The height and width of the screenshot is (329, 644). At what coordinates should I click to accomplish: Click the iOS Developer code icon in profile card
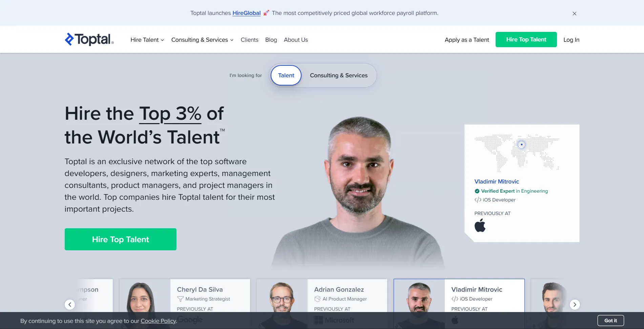pos(478,200)
